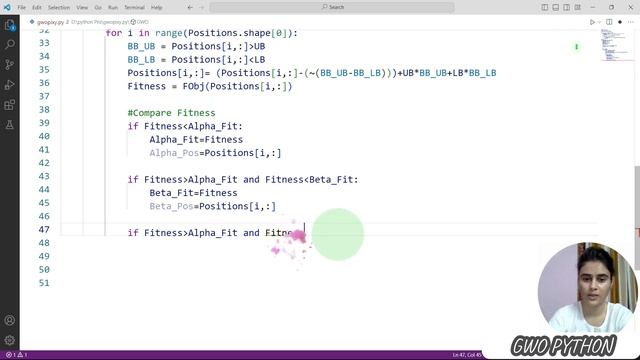Open the editor more actions menu
640x360 pixels.
[631, 22]
